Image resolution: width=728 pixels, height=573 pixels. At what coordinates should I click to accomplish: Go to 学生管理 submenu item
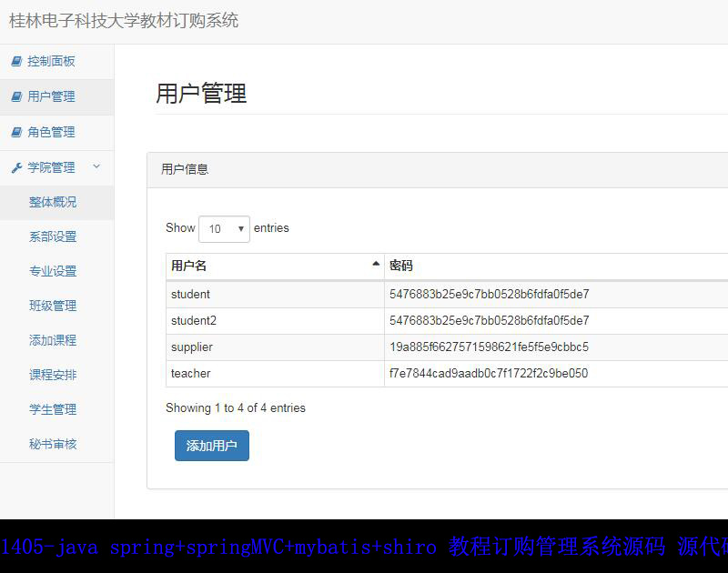(x=53, y=409)
